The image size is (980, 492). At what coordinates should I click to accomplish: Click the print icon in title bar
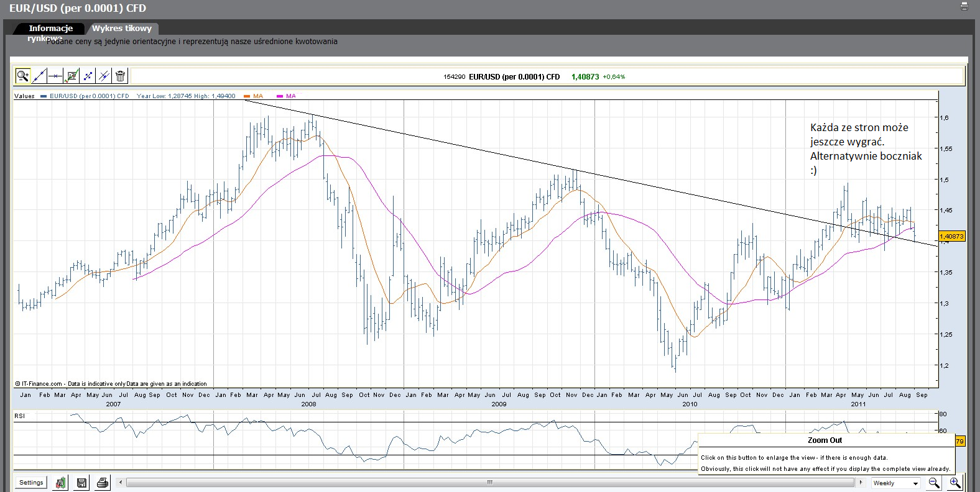click(964, 7)
